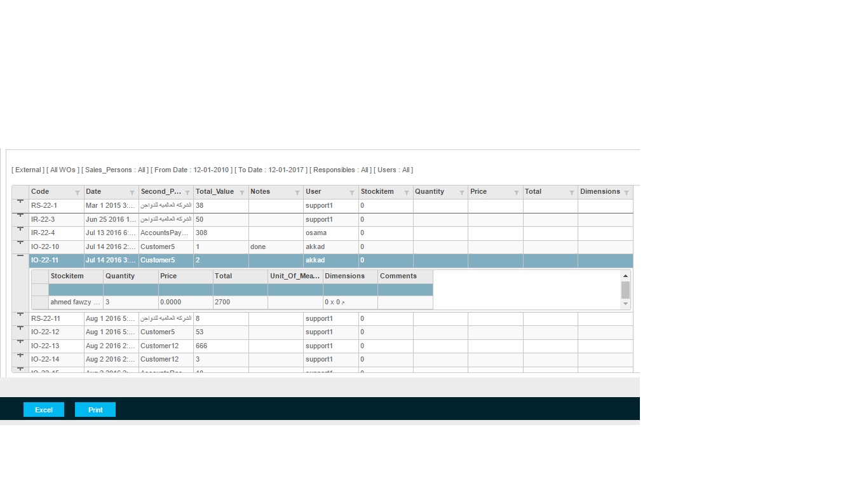The width and height of the screenshot is (868, 488).
Task: Open the filter icon in Code column
Action: 78,193
